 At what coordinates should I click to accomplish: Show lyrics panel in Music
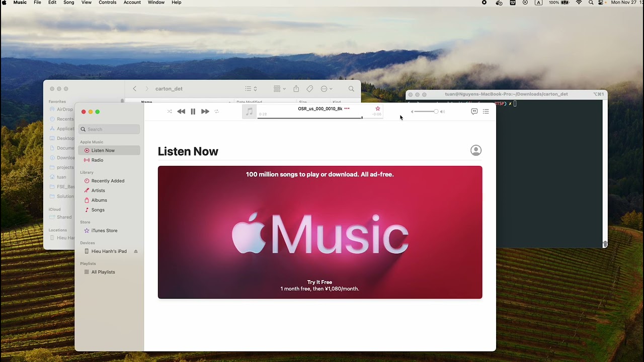point(474,112)
